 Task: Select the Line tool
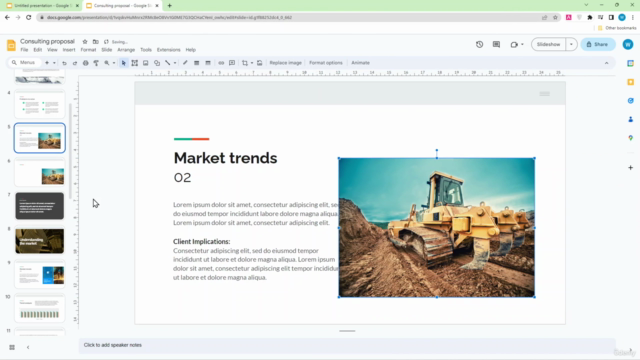coord(167,63)
